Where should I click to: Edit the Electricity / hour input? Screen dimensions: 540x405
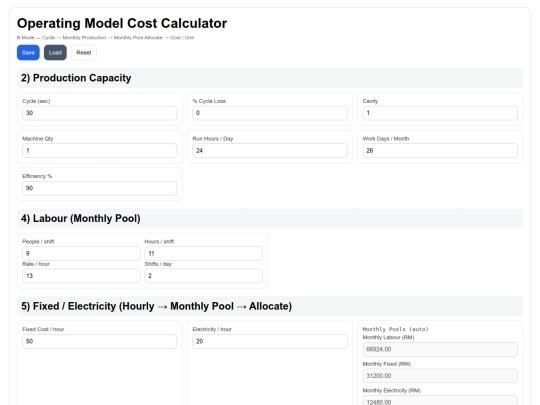[x=270, y=341]
